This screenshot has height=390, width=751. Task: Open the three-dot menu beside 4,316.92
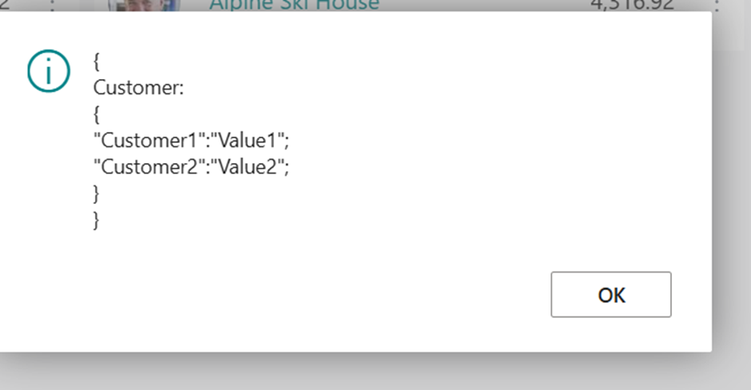[x=717, y=5]
